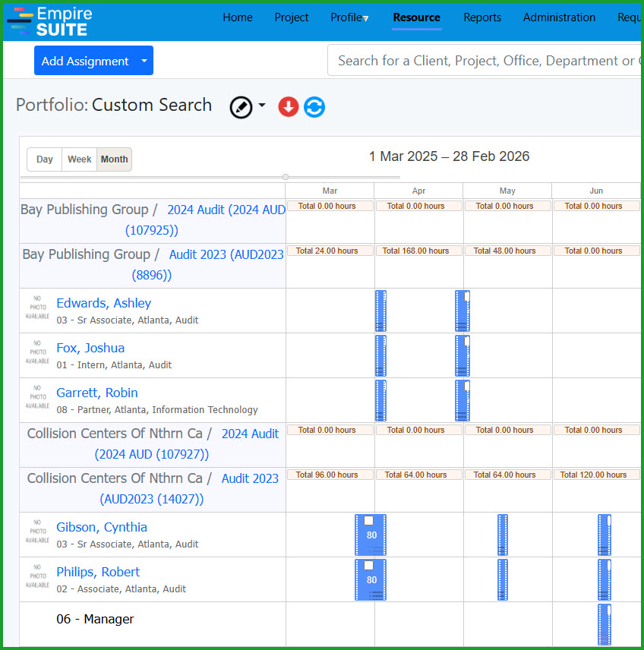
Task: Open the Add Assignment dropdown arrow
Action: [144, 61]
